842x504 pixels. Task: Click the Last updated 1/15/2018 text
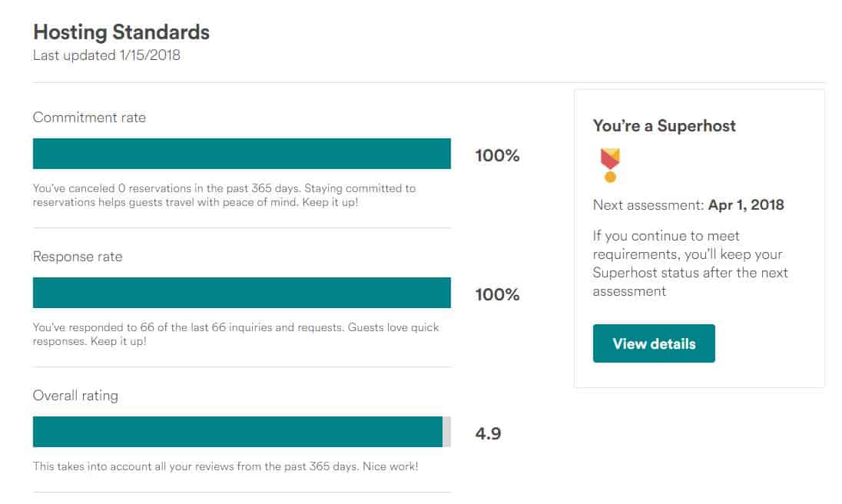pos(106,55)
